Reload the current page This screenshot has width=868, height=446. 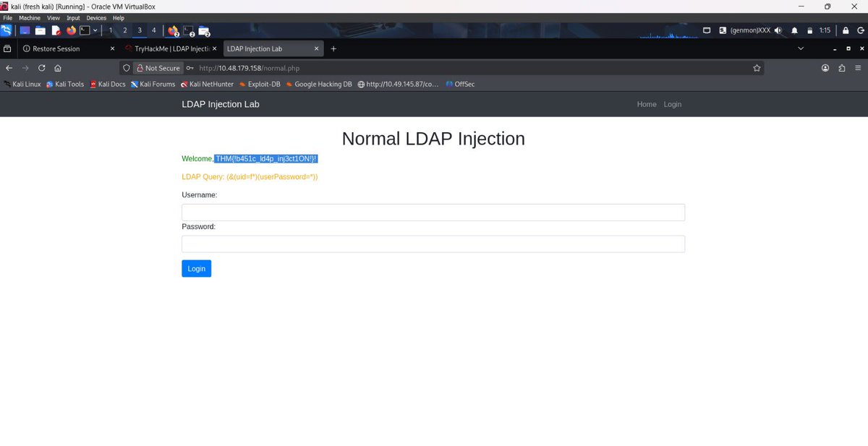click(42, 68)
